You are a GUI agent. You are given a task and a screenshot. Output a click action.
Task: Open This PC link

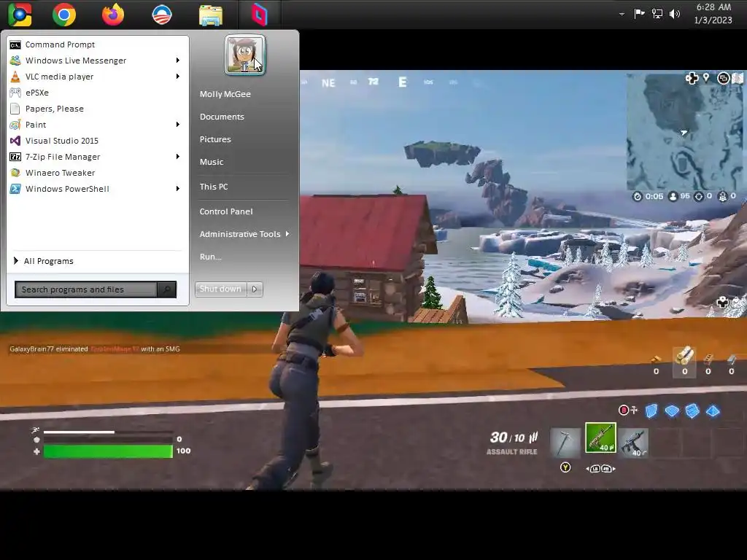coord(214,187)
